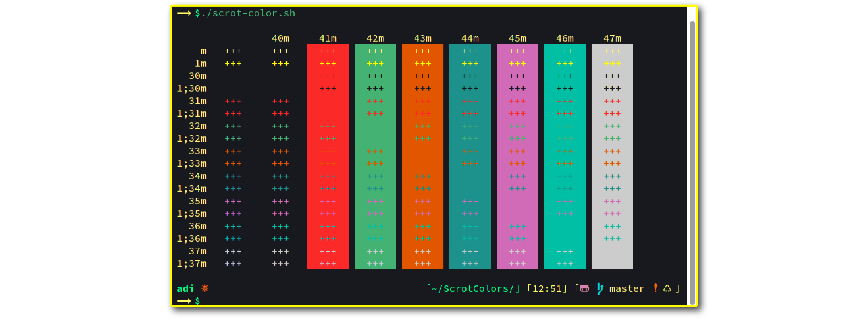
Task: Click the 40m column header
Action: click(x=280, y=38)
